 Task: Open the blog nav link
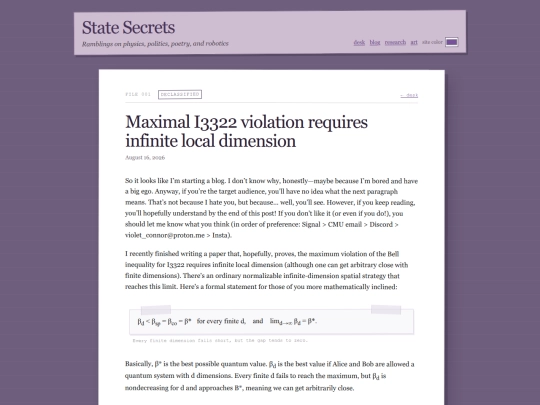pyautogui.click(x=375, y=42)
